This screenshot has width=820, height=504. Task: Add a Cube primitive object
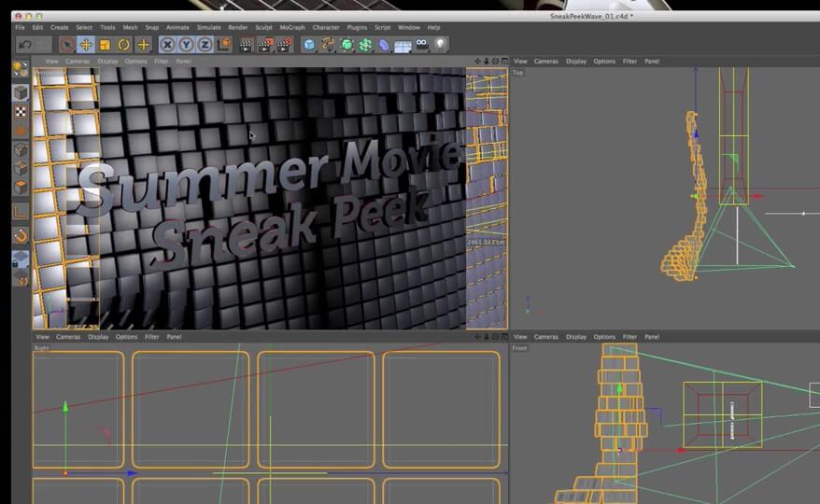309,44
